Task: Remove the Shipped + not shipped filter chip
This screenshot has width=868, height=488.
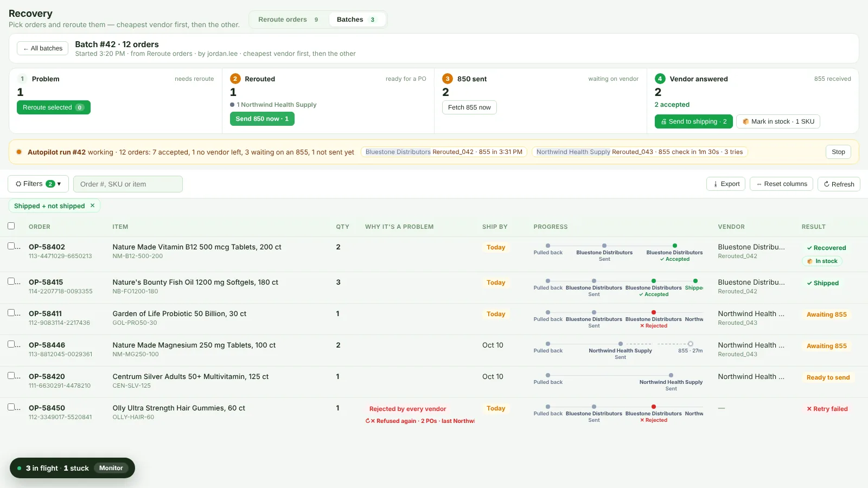Action: (x=92, y=206)
